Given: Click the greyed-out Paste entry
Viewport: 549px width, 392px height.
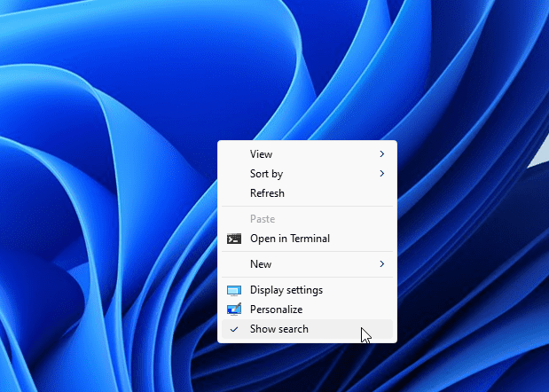Looking at the screenshot, I should click(263, 219).
